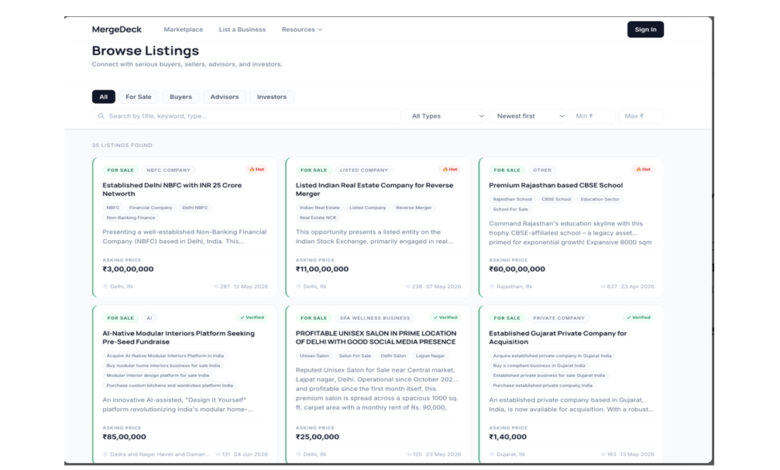This screenshot has width=780, height=470.
Task: Click location pin icon beside Gujarat, IN
Action: coord(492,454)
